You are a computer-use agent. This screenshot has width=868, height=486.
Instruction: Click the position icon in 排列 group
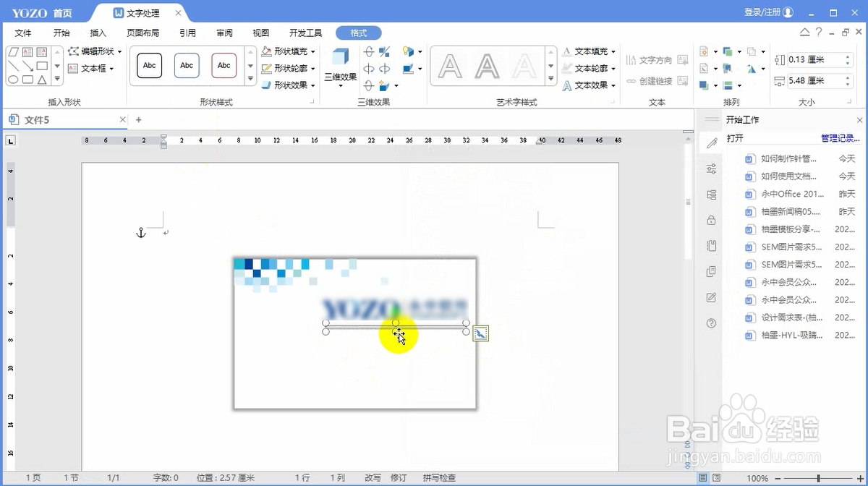704,51
